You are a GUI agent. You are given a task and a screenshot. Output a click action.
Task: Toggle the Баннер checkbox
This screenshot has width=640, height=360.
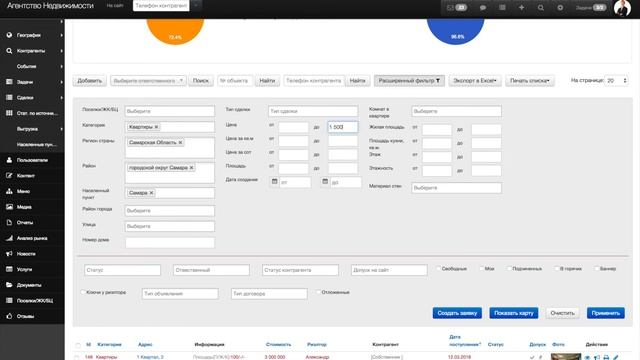click(x=597, y=269)
